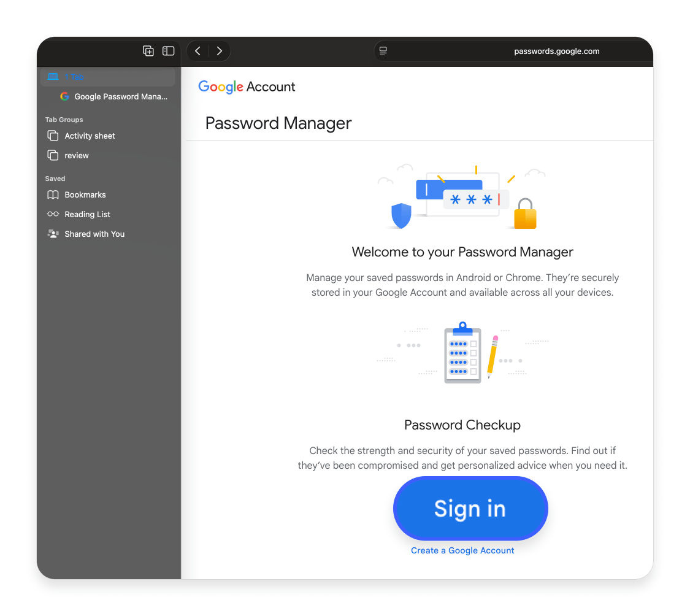The image size is (690, 616).
Task: Select the Google favicon on the Password Manager tab
Action: (64, 96)
